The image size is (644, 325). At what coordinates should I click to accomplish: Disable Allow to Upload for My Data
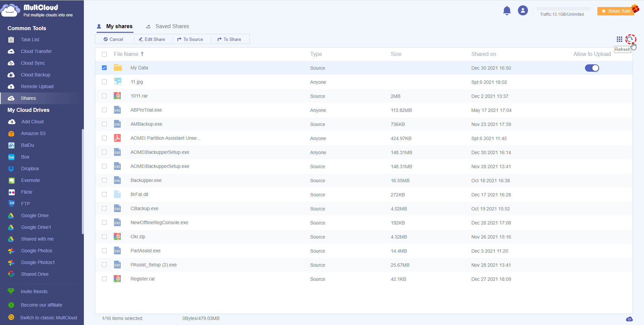pos(592,68)
